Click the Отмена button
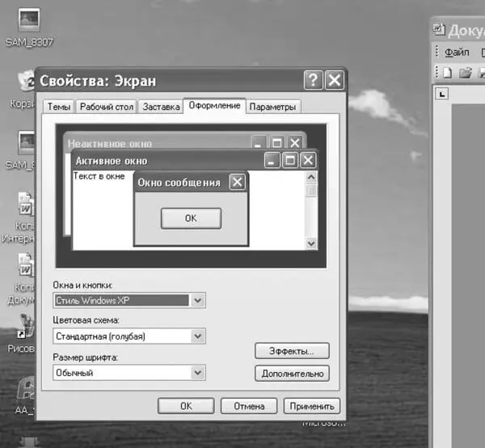This screenshot has height=448, width=485. click(x=249, y=406)
